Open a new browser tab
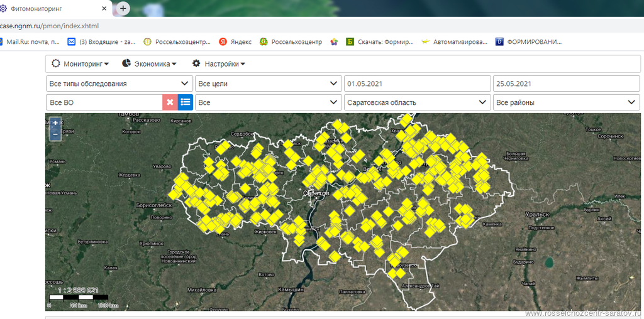Image resolution: width=644 pixels, height=319 pixels. pyautogui.click(x=123, y=8)
